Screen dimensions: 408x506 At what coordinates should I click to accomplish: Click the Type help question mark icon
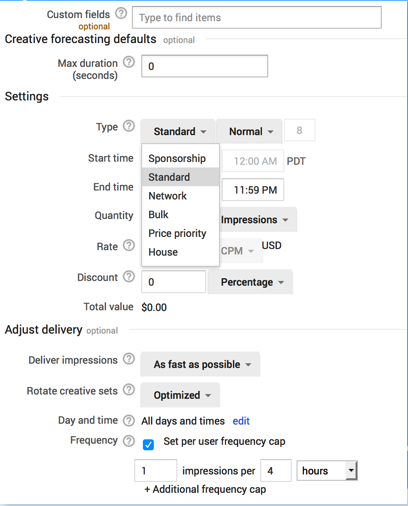click(129, 126)
